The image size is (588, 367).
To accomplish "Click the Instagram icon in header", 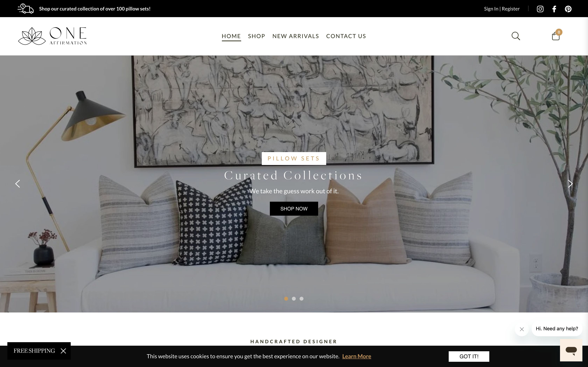I will 541,8.
